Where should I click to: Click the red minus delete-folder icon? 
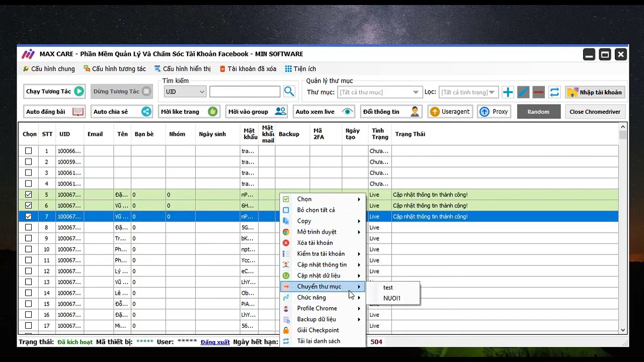(x=538, y=92)
